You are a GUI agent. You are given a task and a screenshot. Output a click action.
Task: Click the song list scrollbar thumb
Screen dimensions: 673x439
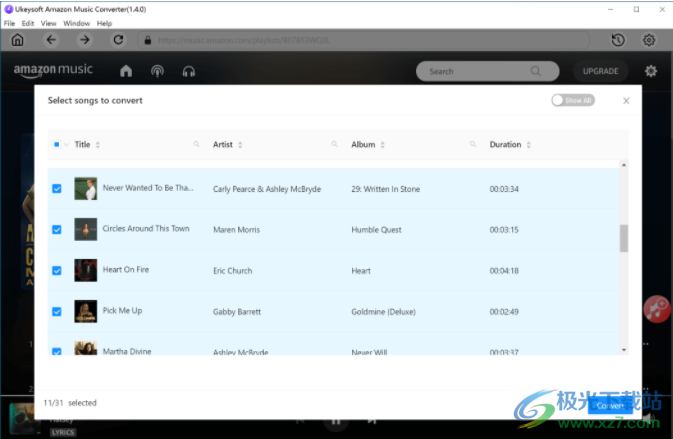tap(624, 238)
